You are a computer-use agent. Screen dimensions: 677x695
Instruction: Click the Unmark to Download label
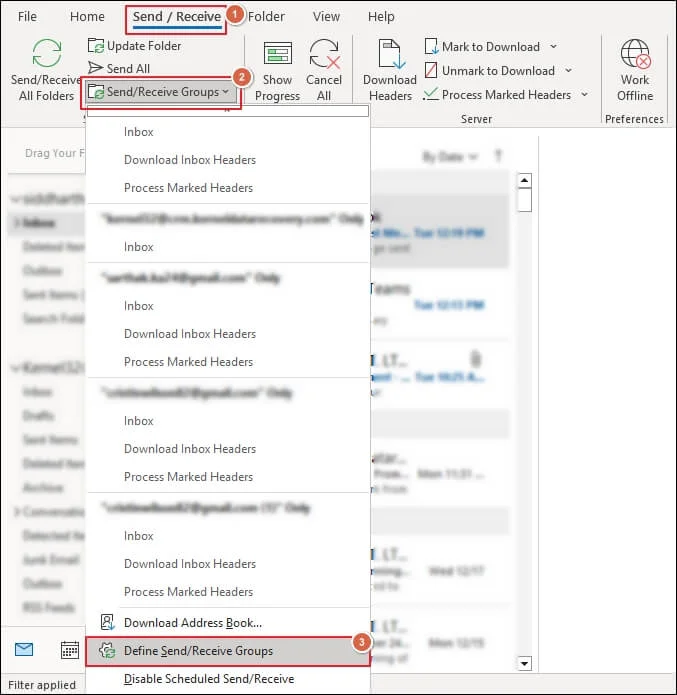(498, 70)
